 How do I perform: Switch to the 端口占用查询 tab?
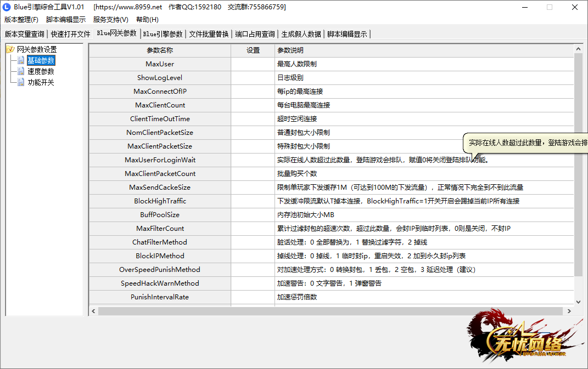click(255, 34)
